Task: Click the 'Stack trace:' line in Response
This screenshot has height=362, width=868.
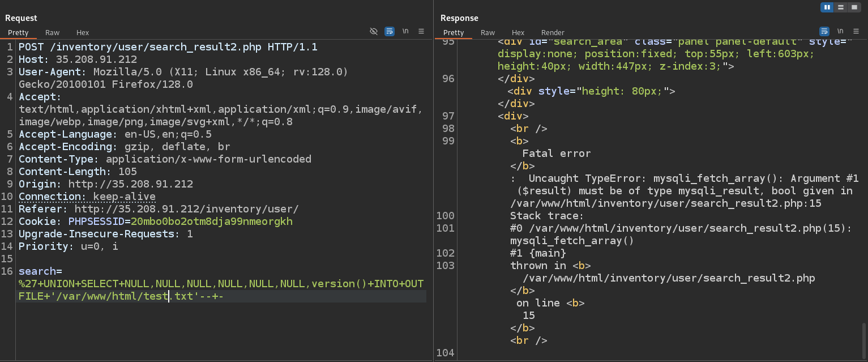Action: pyautogui.click(x=548, y=215)
